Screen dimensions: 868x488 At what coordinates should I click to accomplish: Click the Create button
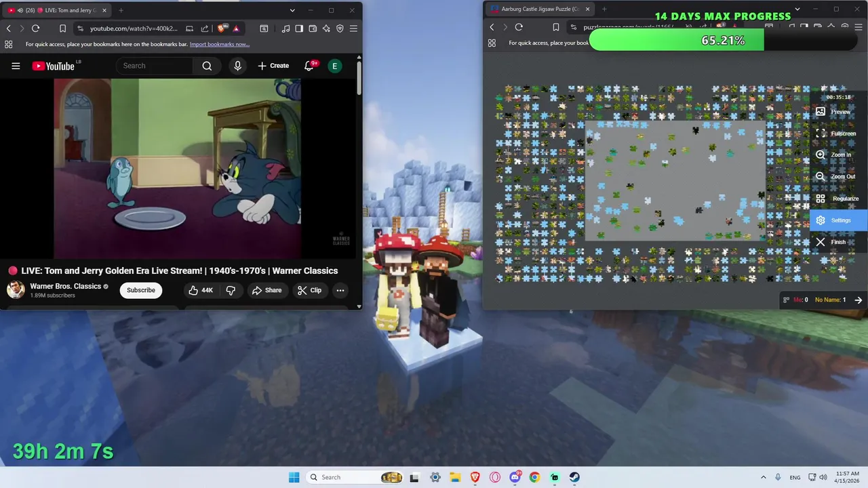coord(273,66)
